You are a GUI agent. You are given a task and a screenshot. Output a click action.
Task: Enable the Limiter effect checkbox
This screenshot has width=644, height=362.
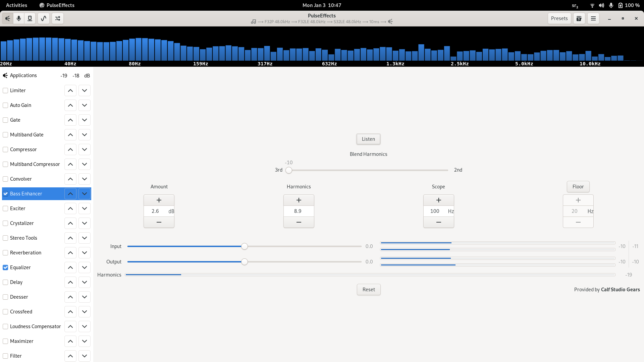click(x=5, y=90)
